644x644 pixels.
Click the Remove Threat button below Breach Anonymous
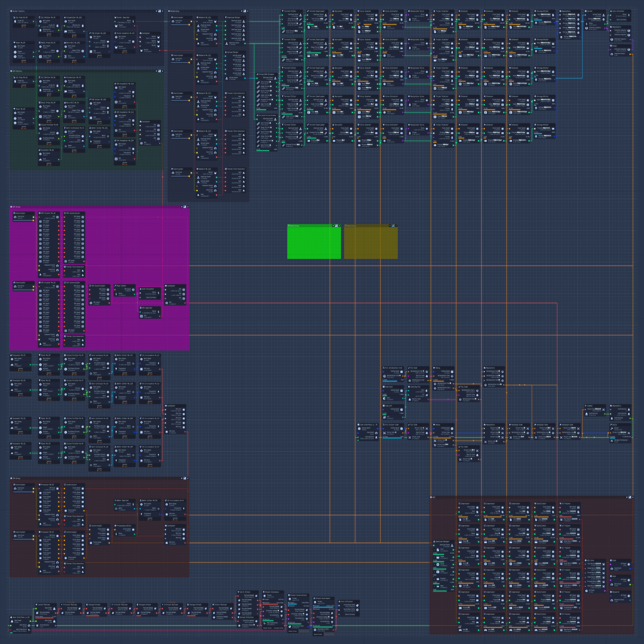[x=267, y=628]
